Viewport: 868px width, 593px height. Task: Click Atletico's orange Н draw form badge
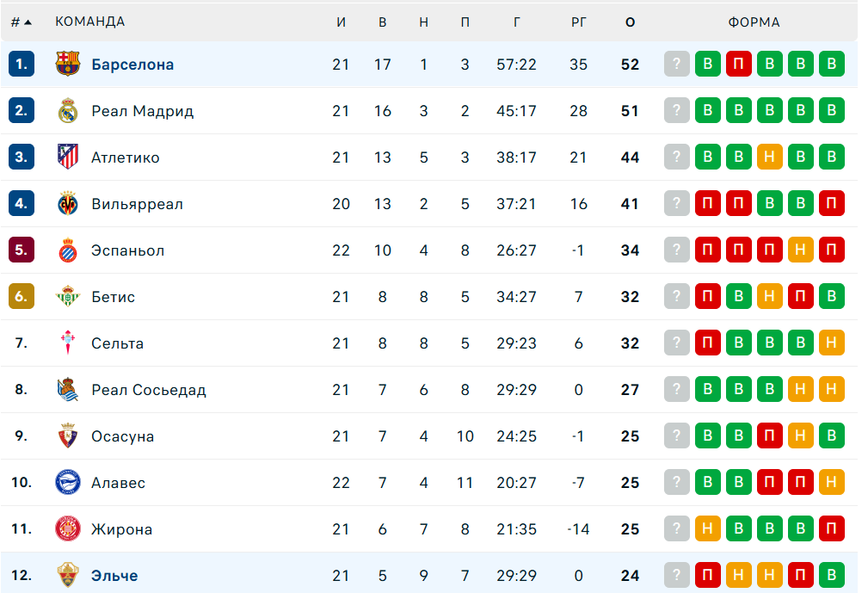[x=770, y=158]
